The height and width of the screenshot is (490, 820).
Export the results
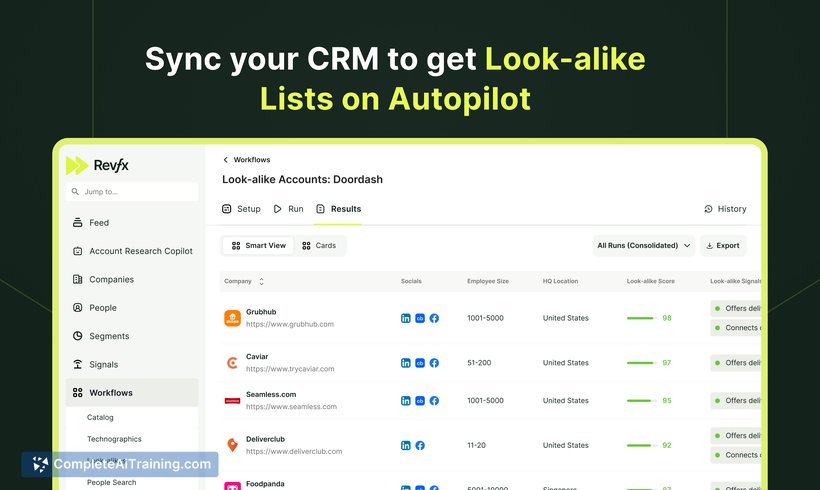pos(723,245)
